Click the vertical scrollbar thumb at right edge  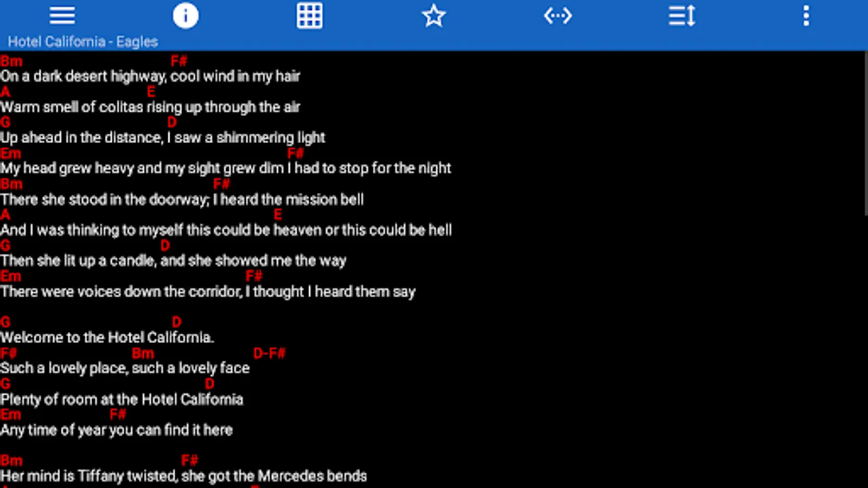click(865, 133)
